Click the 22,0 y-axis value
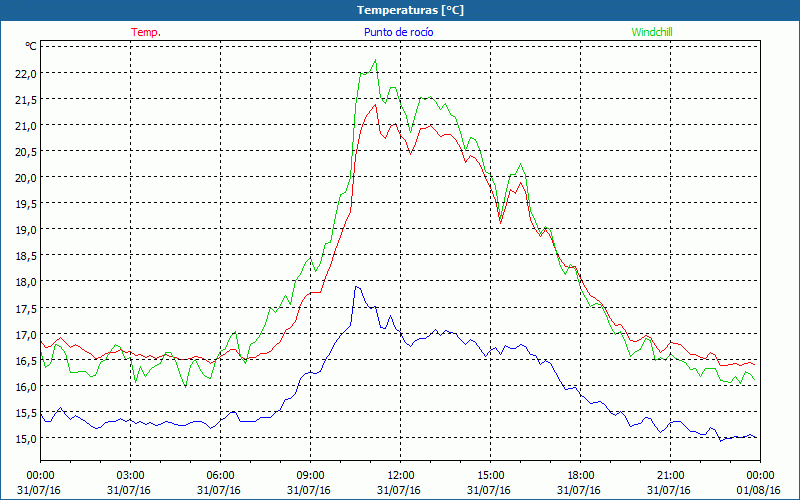The height and width of the screenshot is (500, 800). tap(27, 73)
